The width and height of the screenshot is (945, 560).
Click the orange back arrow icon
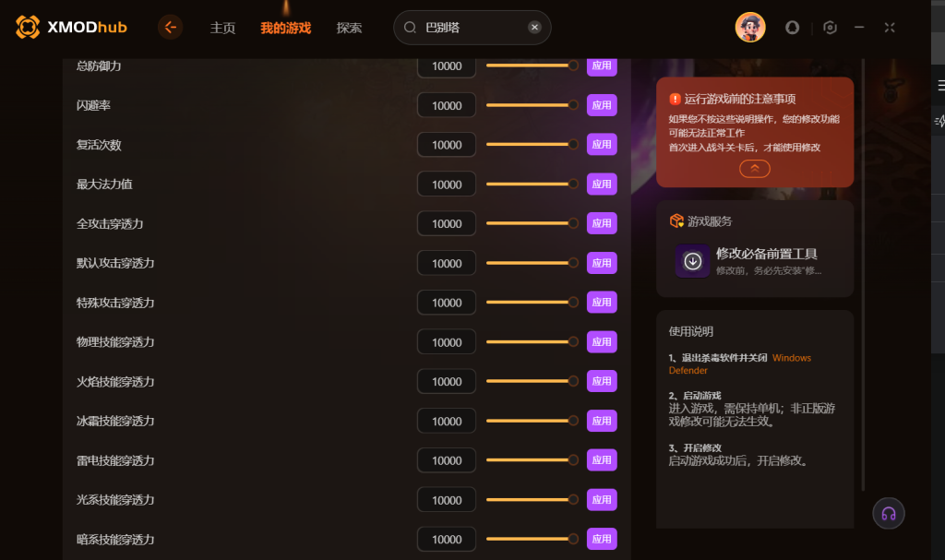click(171, 27)
